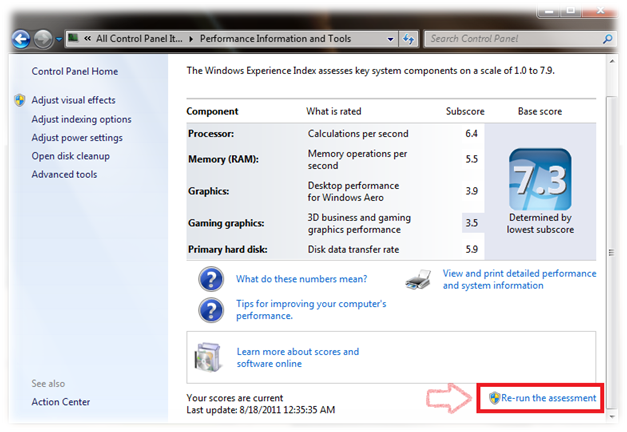This screenshot has height=432, width=627.
Task: Open What do these numbers mean link
Action: pyautogui.click(x=302, y=279)
